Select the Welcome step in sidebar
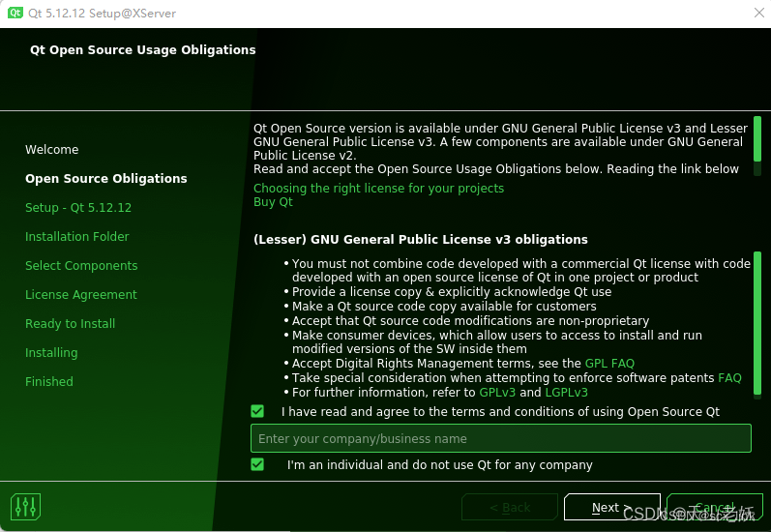Image resolution: width=771 pixels, height=532 pixels. [x=51, y=150]
